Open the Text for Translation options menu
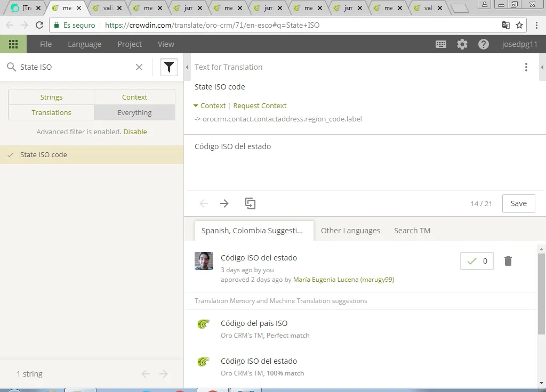546x392 pixels. (526, 67)
